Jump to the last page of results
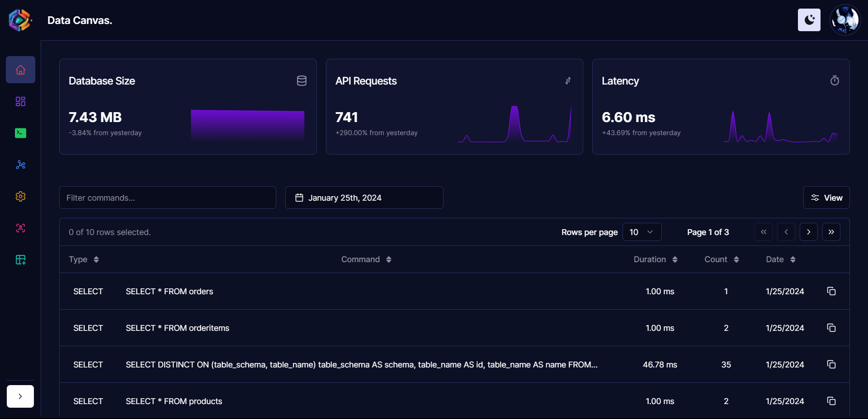 coord(831,232)
